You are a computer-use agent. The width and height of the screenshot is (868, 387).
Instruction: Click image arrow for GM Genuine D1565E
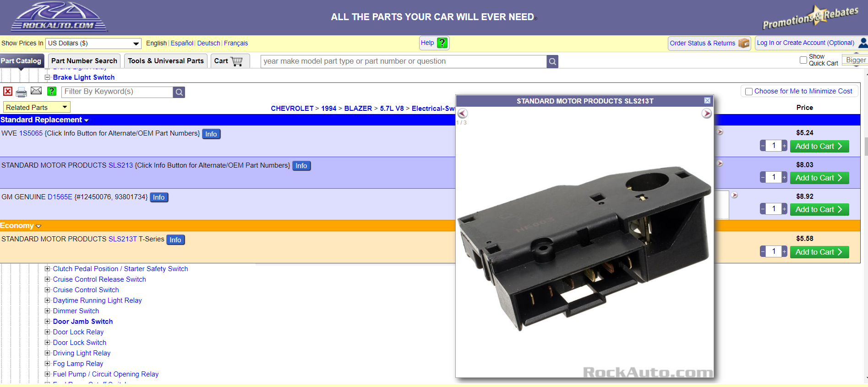(x=735, y=195)
